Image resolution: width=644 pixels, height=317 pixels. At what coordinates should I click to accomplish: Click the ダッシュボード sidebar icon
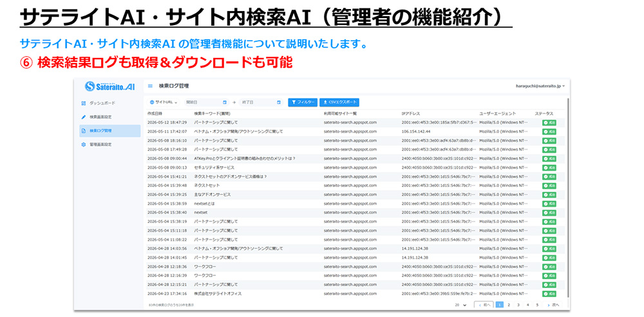83,103
